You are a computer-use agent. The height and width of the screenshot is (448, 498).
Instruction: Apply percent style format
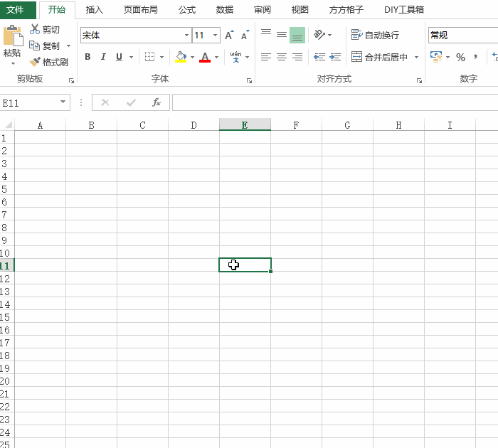pyautogui.click(x=460, y=57)
